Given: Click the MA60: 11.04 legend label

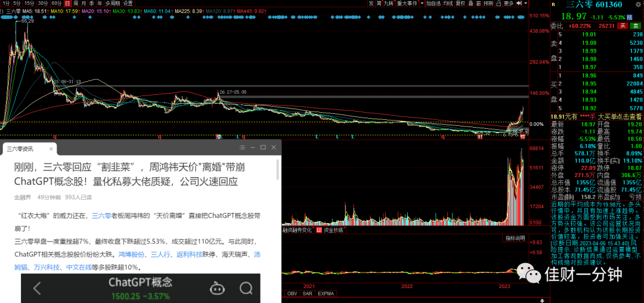Looking at the screenshot, I should point(157,11).
